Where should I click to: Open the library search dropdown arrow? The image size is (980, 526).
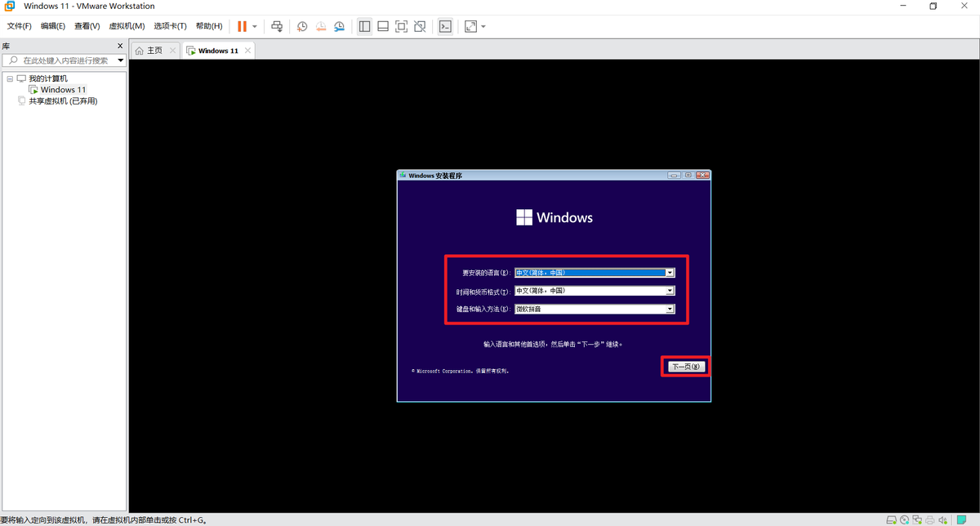coord(121,60)
